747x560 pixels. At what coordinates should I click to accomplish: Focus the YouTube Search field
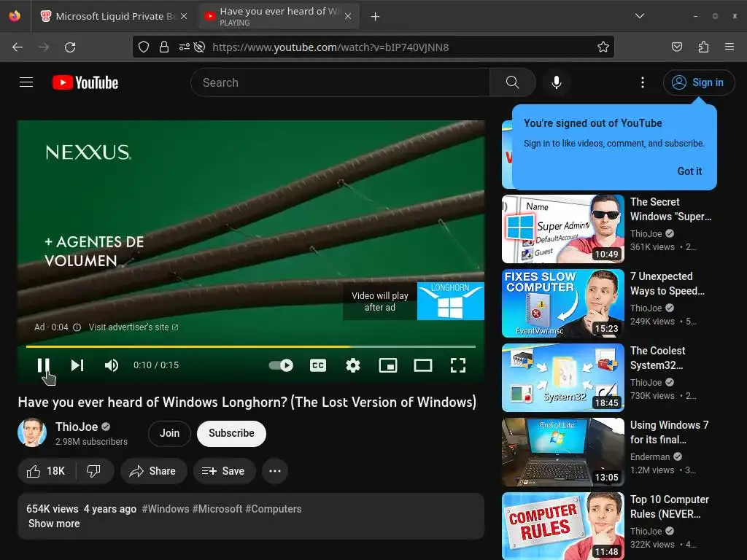point(340,82)
